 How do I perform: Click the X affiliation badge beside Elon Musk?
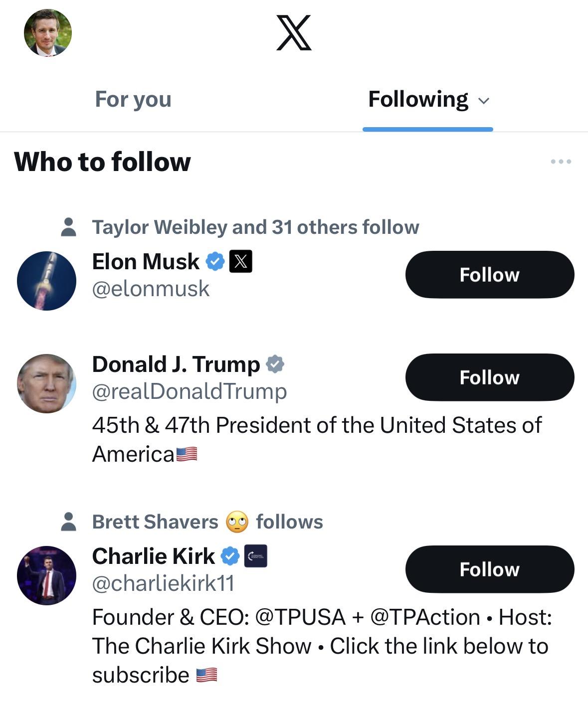tap(240, 261)
